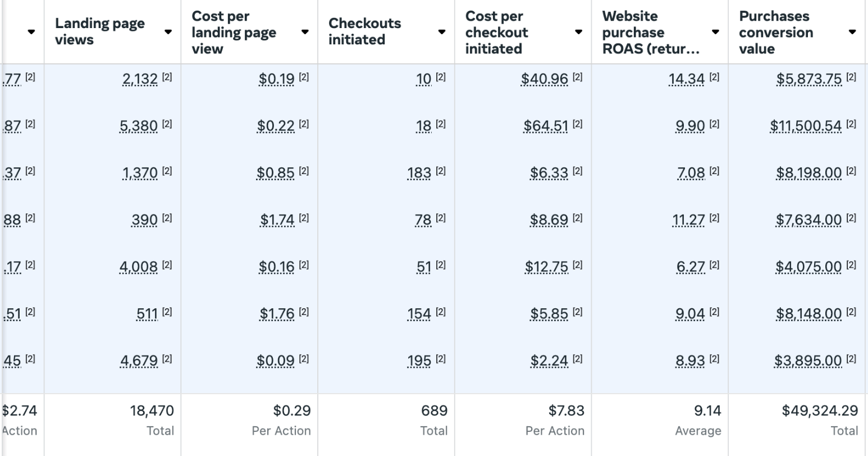The width and height of the screenshot is (868, 456).
Task: Expand Website purchase ROAS column dropdown arrow
Action: click(x=715, y=32)
